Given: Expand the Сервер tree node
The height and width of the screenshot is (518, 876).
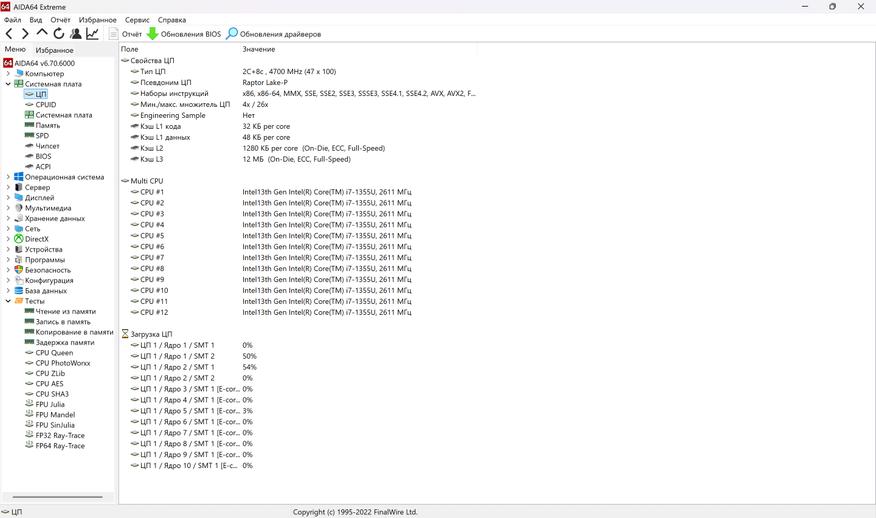Looking at the screenshot, I should pos(8,187).
